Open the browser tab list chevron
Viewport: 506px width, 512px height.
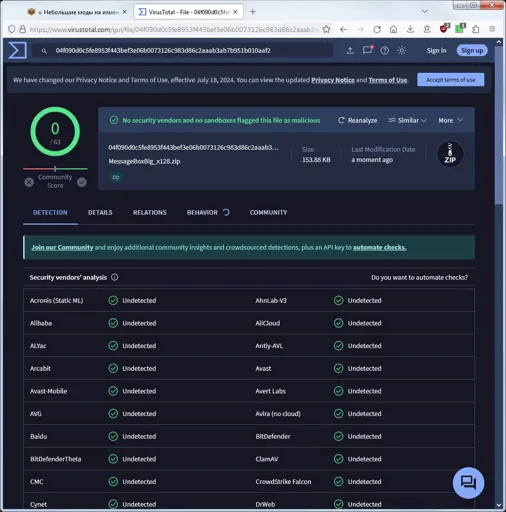(425, 11)
